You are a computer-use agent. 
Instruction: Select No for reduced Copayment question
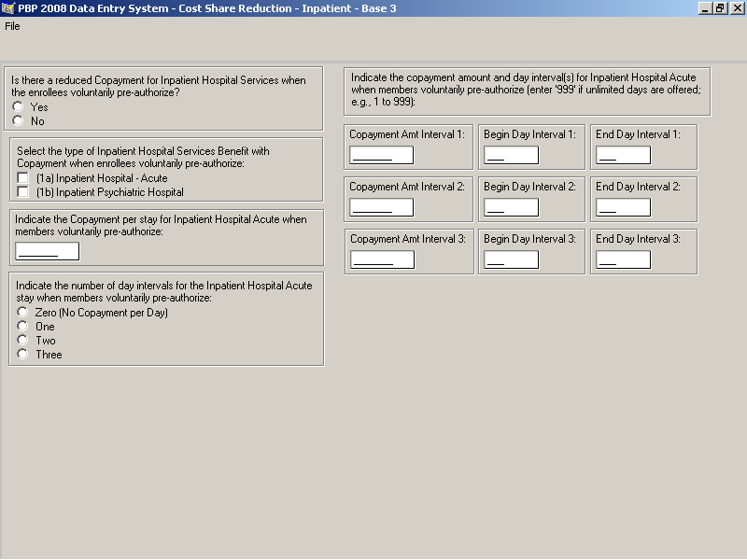(18, 121)
